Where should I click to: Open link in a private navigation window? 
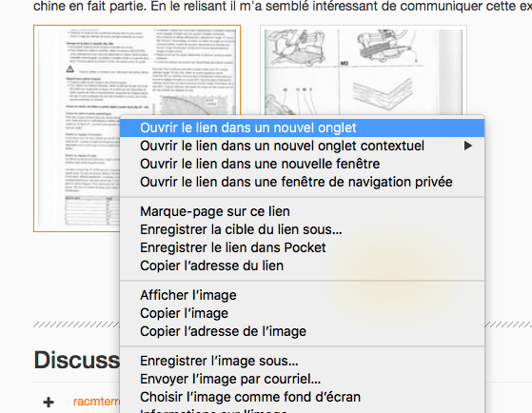(x=303, y=182)
